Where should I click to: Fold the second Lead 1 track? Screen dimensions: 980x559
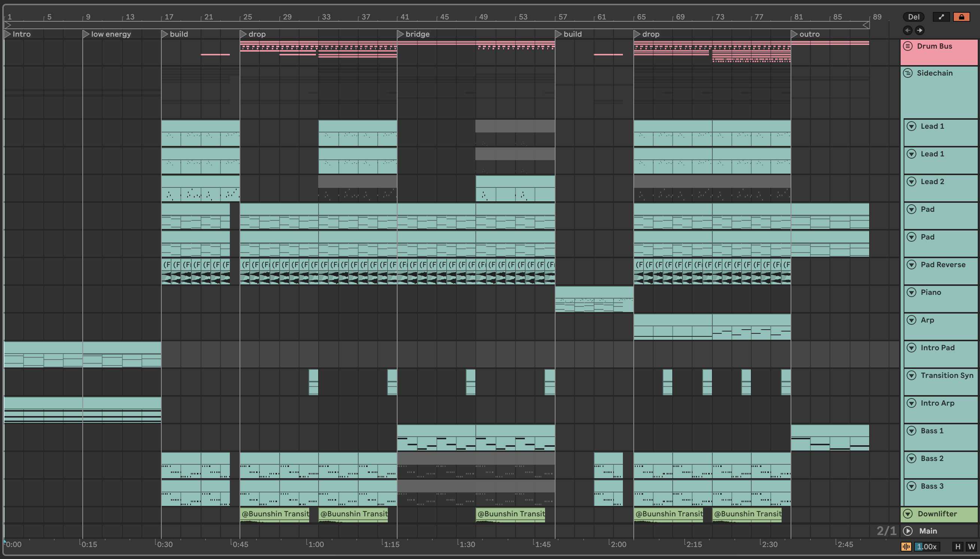911,154
